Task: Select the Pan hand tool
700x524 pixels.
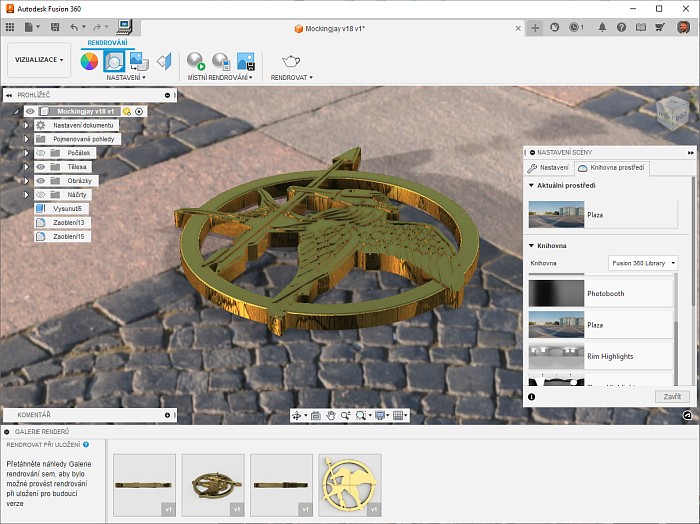Action: point(329,415)
